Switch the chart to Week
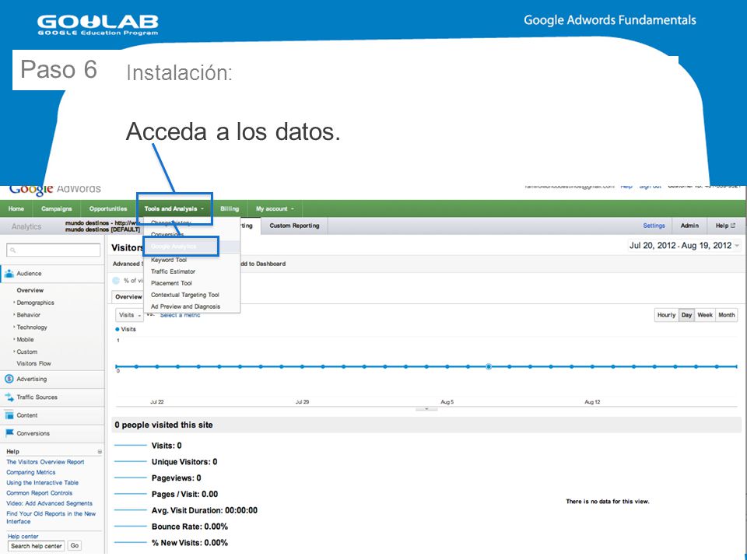 [705, 315]
